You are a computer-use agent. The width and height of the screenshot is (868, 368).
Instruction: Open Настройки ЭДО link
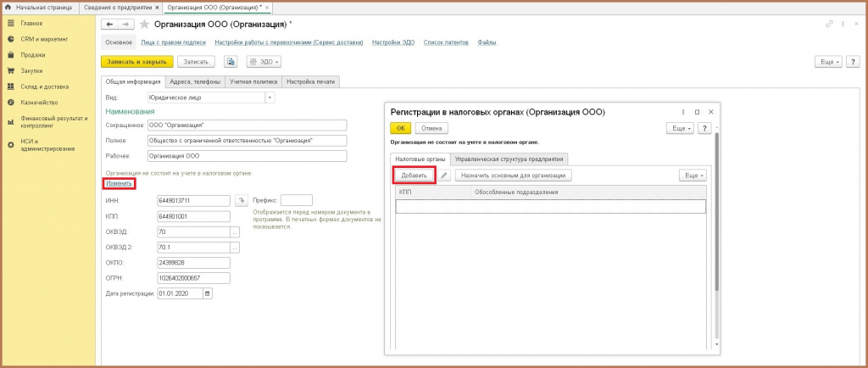point(393,42)
